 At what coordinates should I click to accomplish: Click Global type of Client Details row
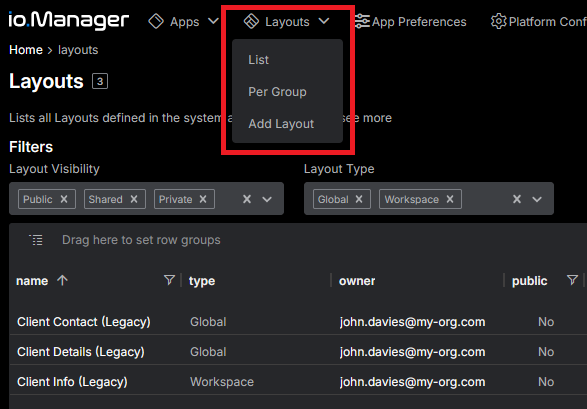(208, 352)
